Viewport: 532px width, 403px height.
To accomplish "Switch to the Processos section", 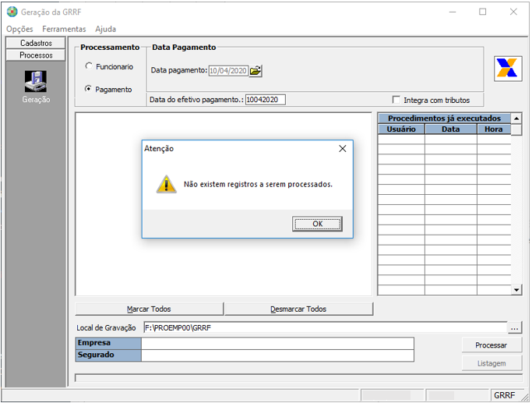I will [36, 55].
